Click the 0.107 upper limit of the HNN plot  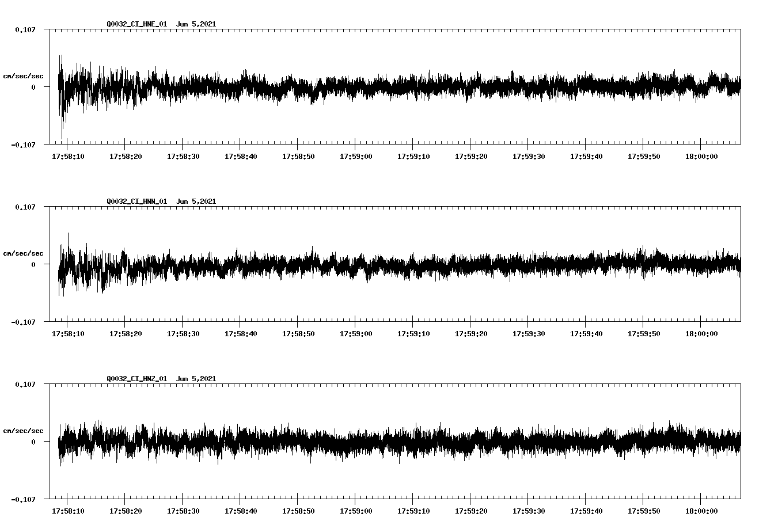coord(25,207)
